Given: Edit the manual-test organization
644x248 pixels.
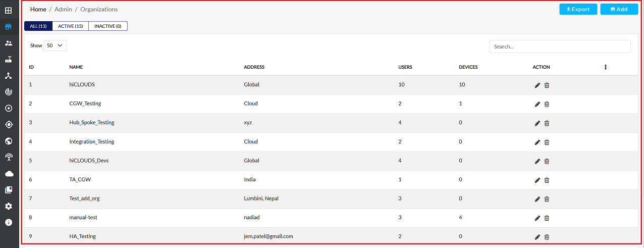Looking at the screenshot, I should (537, 218).
